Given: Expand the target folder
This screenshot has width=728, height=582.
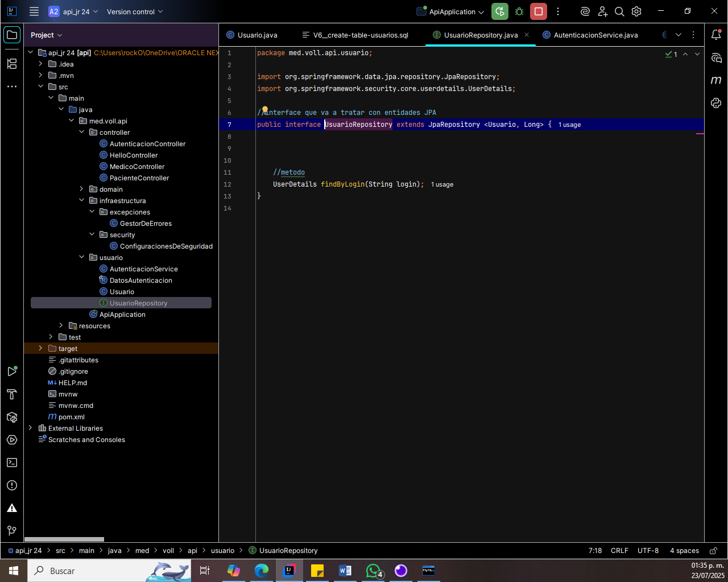Looking at the screenshot, I should (40, 348).
